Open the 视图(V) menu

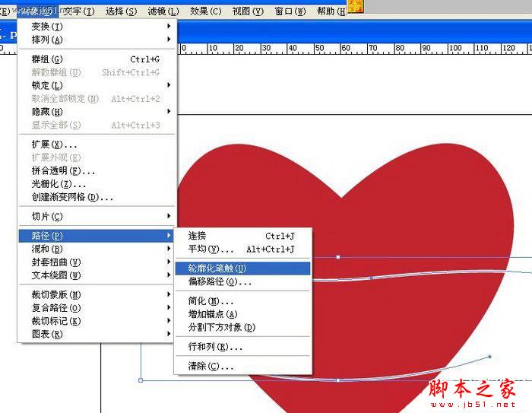click(248, 11)
